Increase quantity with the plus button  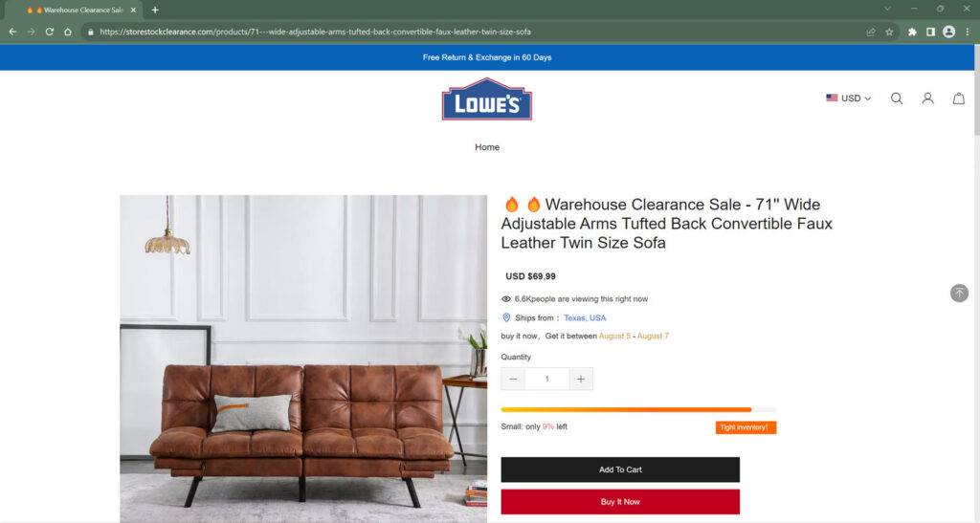pyautogui.click(x=581, y=379)
